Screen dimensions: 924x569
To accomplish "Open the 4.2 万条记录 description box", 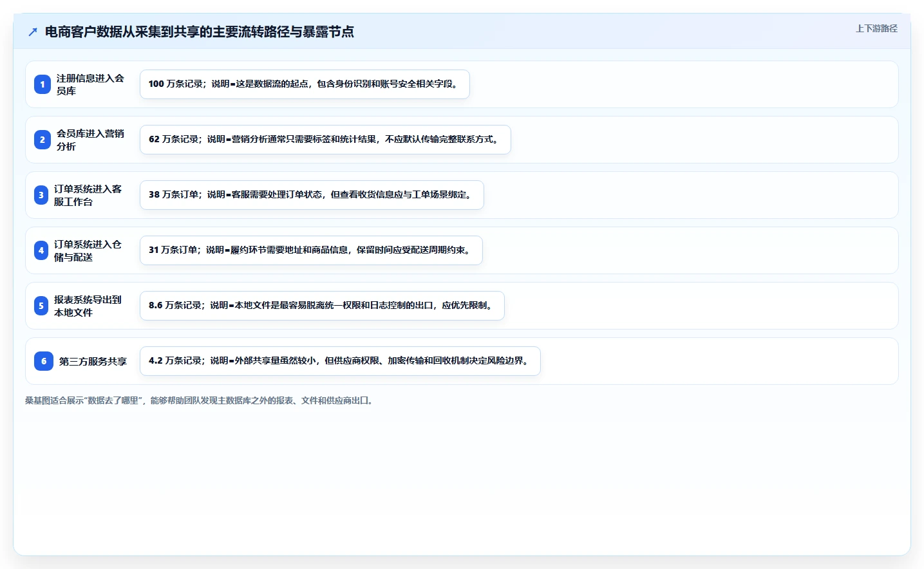I will tap(340, 361).
